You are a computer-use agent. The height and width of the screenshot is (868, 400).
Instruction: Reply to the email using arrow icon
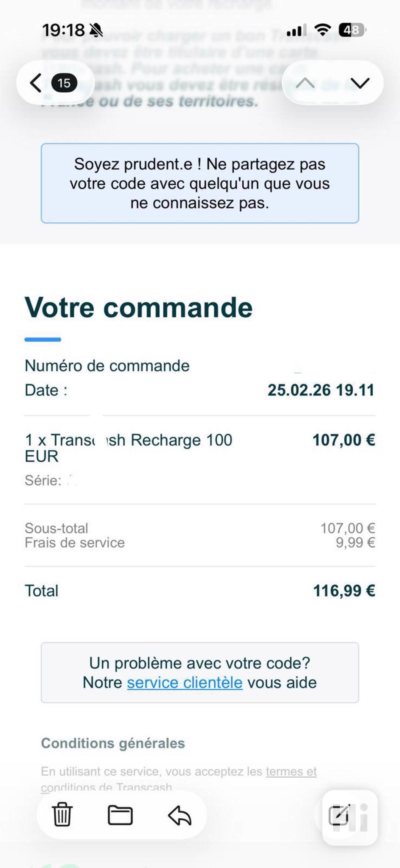180,815
